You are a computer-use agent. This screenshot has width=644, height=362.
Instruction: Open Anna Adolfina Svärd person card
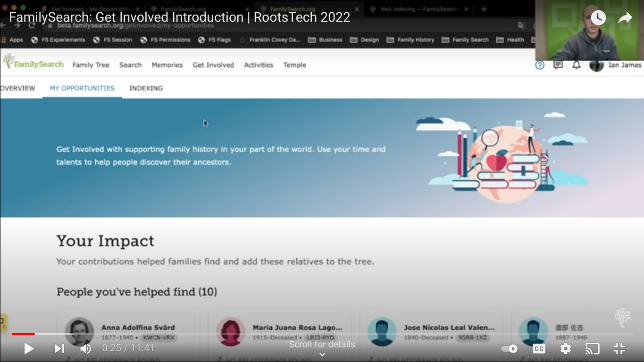[138, 328]
